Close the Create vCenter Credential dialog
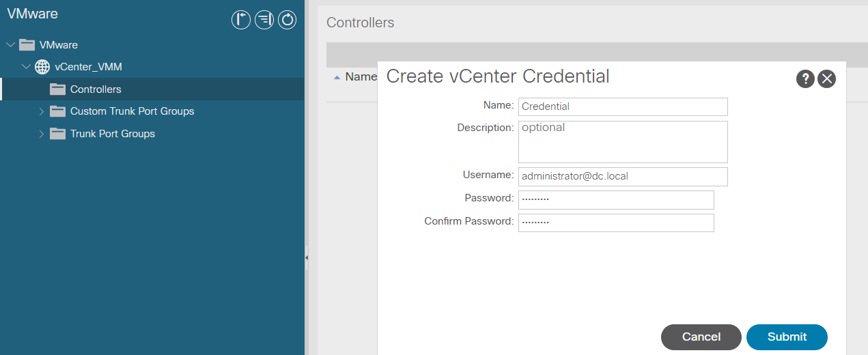Image resolution: width=868 pixels, height=355 pixels. click(827, 79)
